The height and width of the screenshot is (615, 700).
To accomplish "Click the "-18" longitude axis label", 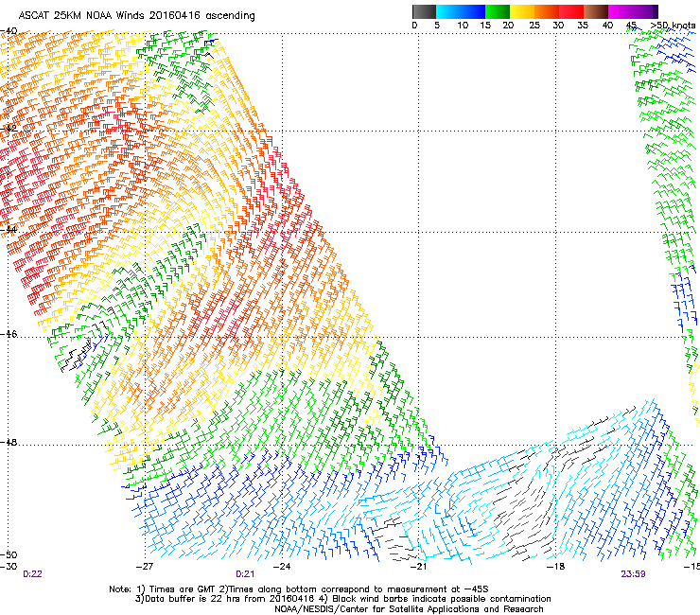I will pos(556,567).
